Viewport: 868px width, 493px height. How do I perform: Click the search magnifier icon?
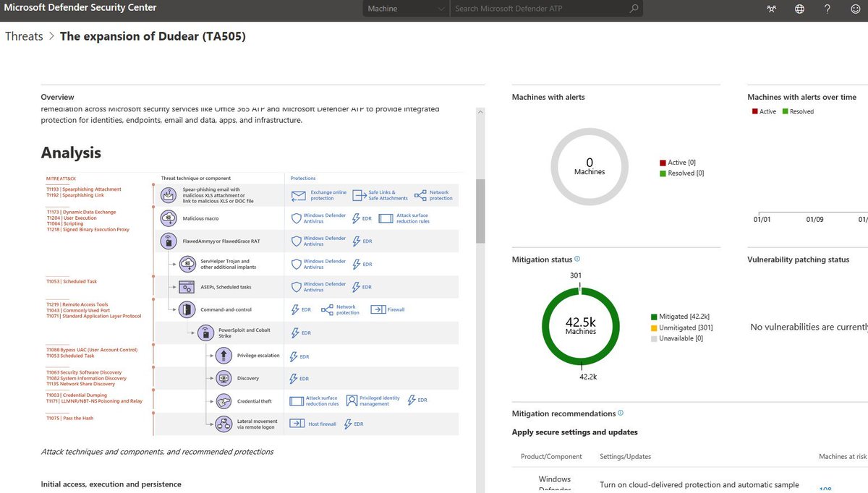pyautogui.click(x=634, y=9)
